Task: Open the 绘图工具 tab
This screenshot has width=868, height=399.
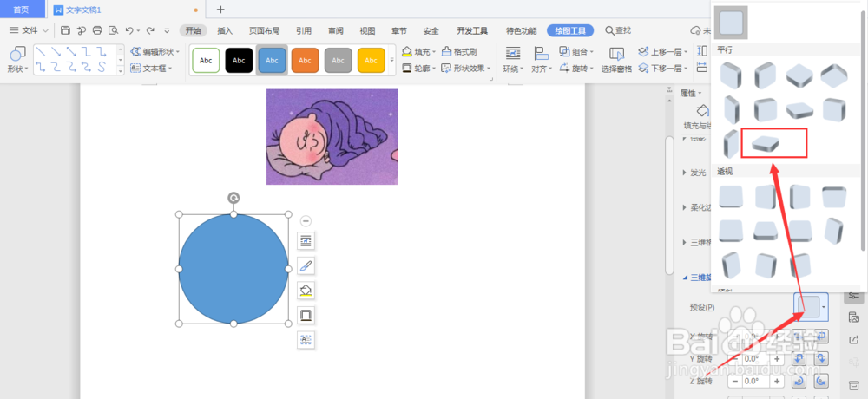Action: 570,30
